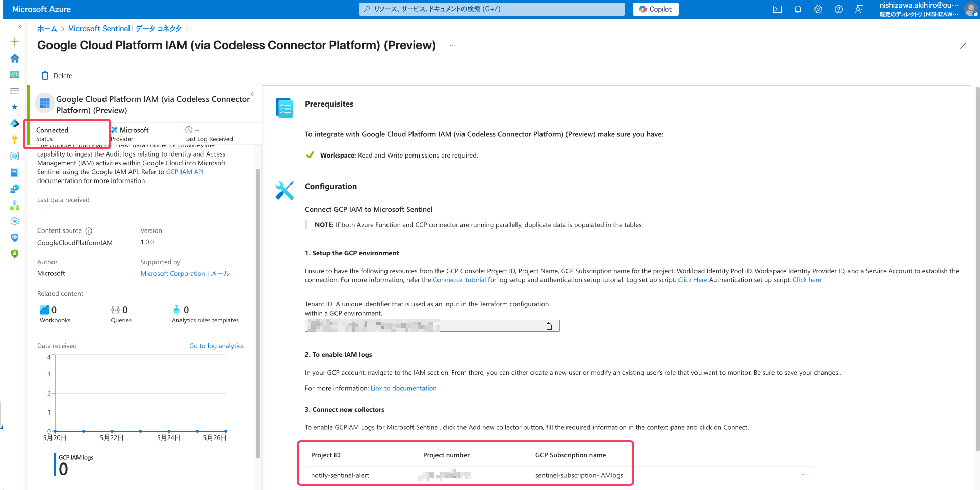This screenshot has height=490, width=980.
Task: Click the Prerequisites checklist icon
Action: [x=285, y=108]
